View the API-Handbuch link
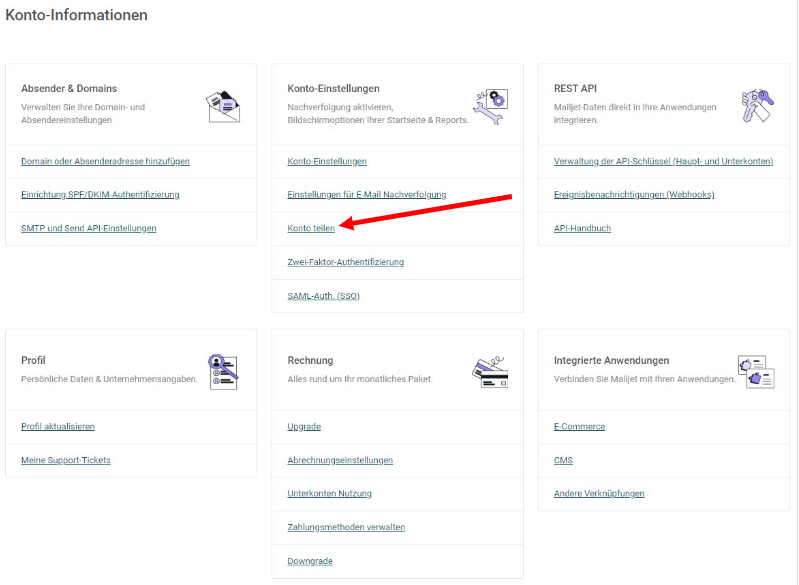The width and height of the screenshot is (799, 585). 582,228
